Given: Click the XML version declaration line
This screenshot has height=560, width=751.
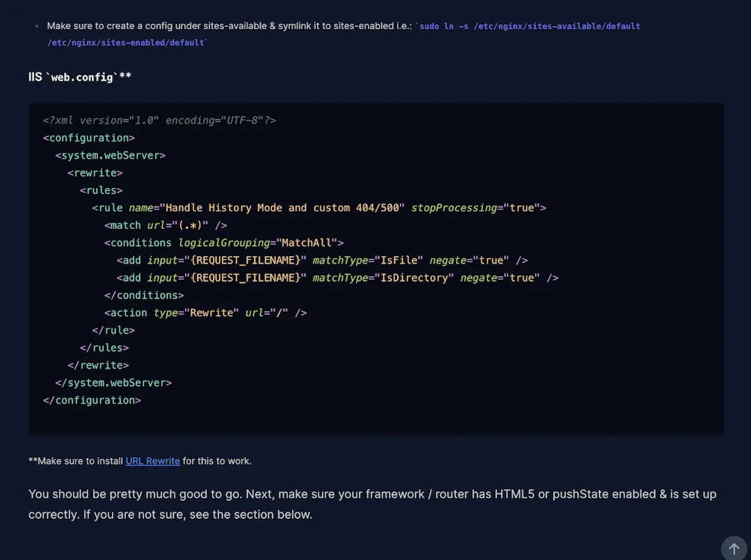Looking at the screenshot, I should point(159,120).
